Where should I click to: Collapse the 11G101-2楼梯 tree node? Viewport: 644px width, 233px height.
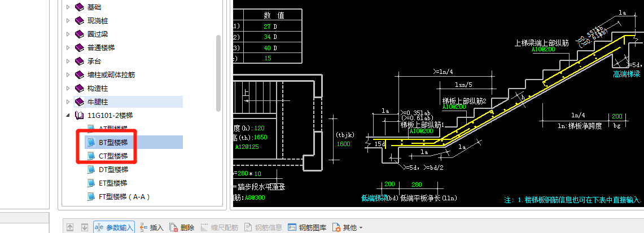(x=68, y=116)
